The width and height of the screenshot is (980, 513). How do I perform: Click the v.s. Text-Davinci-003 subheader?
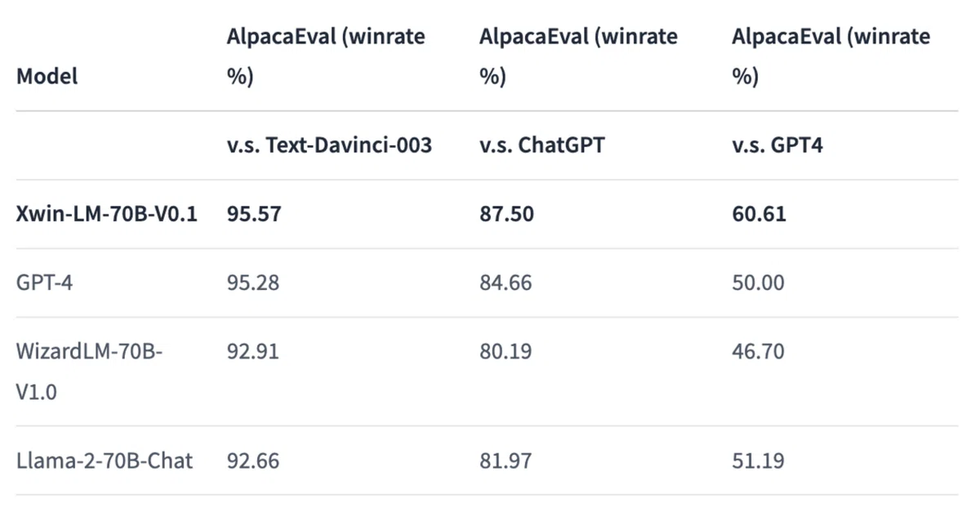329,145
